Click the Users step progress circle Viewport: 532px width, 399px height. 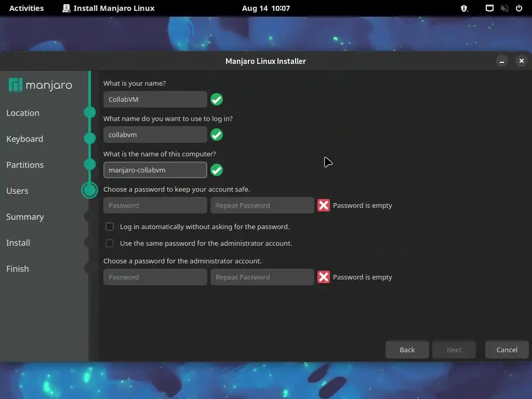[89, 190]
